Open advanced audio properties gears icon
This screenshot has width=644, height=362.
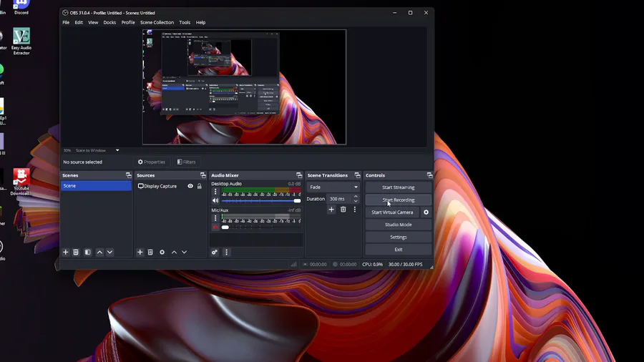[x=215, y=252]
